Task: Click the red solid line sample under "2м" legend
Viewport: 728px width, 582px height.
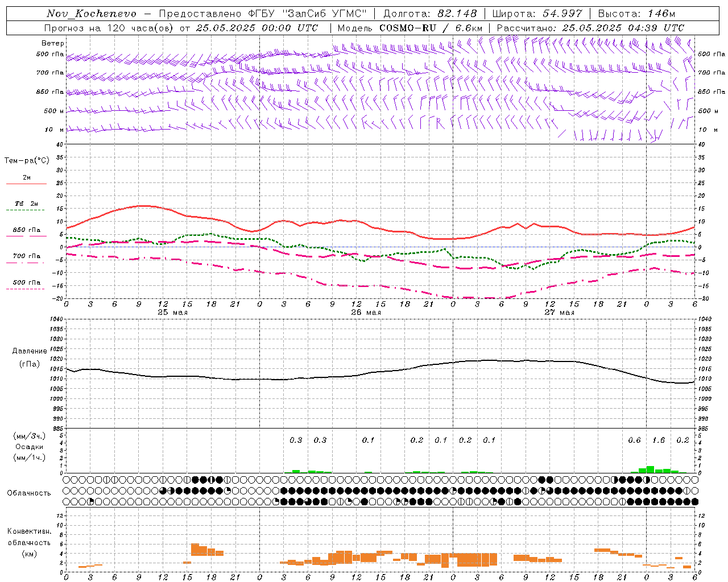Action: point(27,184)
